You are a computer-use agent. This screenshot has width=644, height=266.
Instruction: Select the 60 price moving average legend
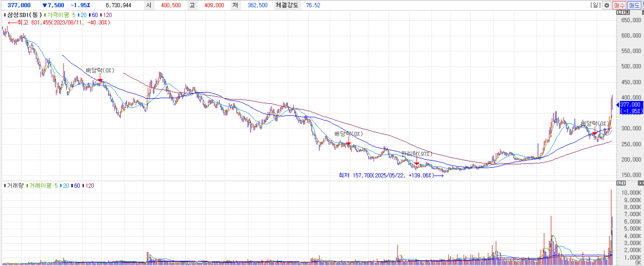(94, 15)
